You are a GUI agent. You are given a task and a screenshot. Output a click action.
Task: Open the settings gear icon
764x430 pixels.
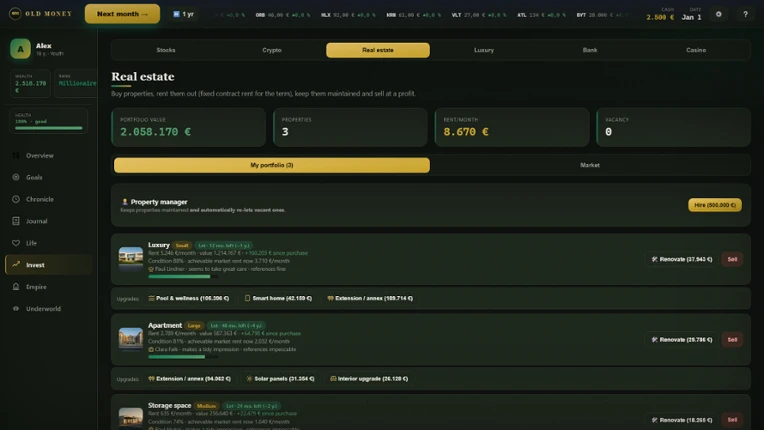pos(718,14)
